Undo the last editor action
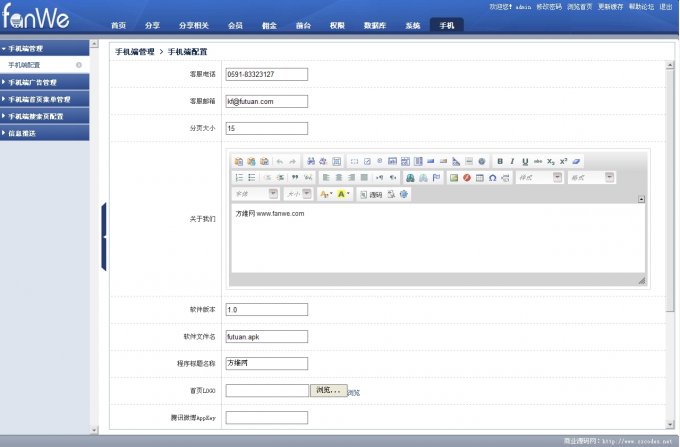 [280, 161]
